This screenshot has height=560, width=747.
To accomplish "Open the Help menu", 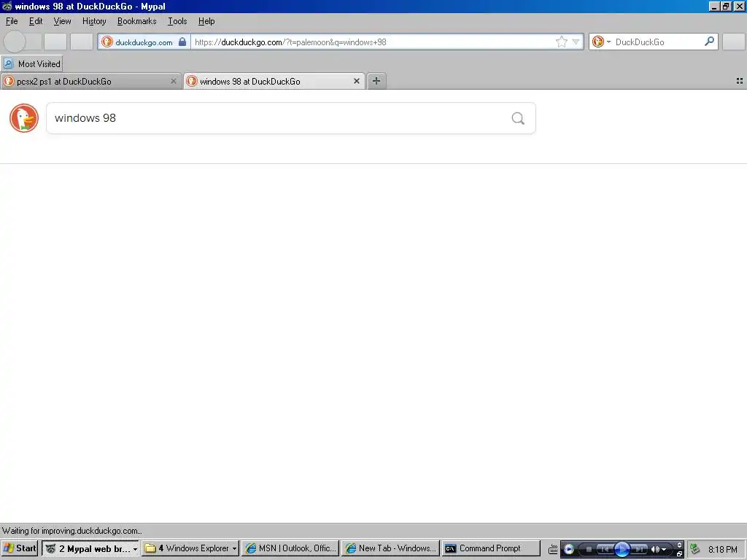I will click(206, 21).
